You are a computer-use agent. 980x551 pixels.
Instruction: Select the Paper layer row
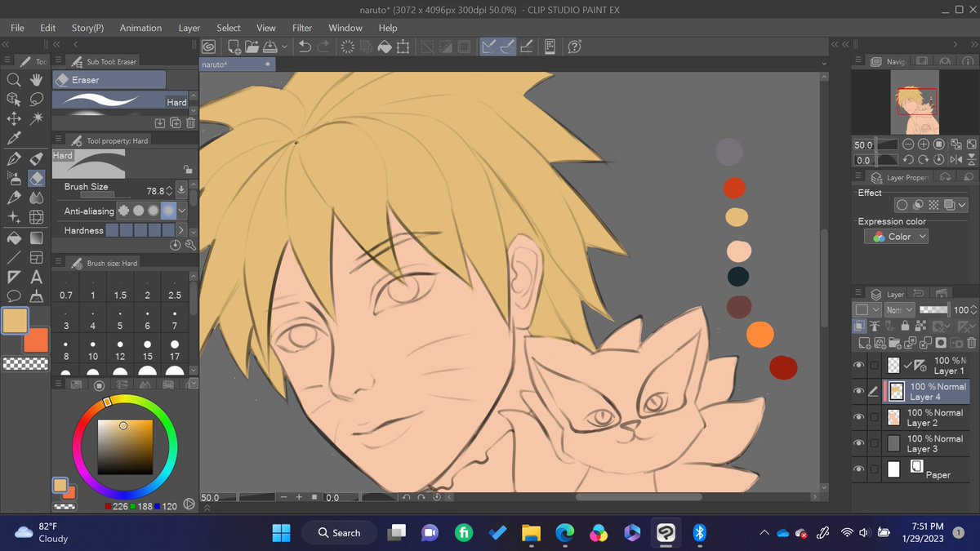(926, 469)
